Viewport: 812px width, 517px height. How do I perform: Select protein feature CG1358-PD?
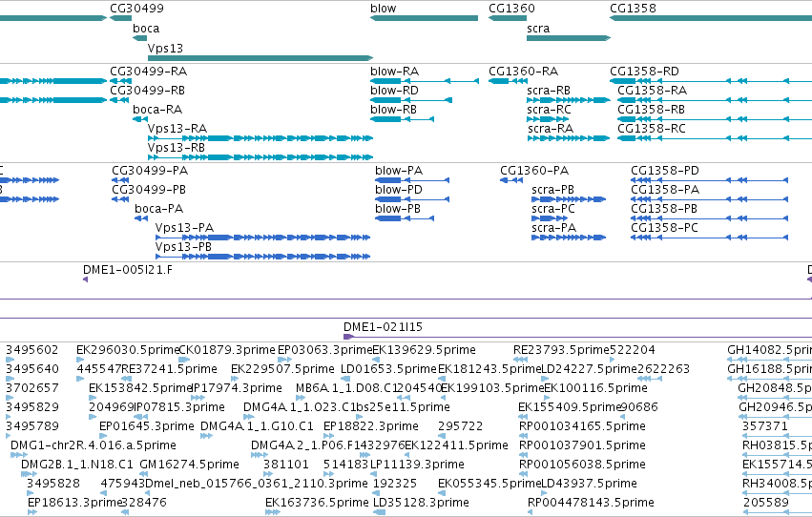point(710,180)
